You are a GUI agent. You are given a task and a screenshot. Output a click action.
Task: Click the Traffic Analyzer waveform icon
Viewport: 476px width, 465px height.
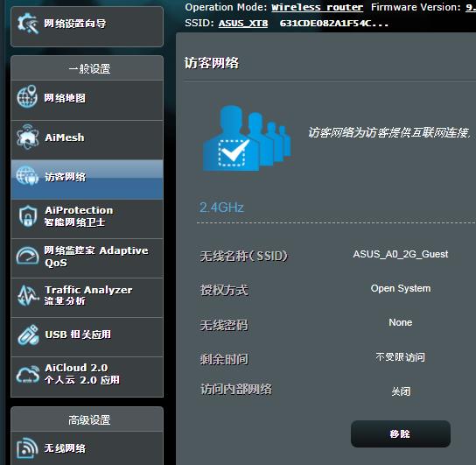coord(28,295)
